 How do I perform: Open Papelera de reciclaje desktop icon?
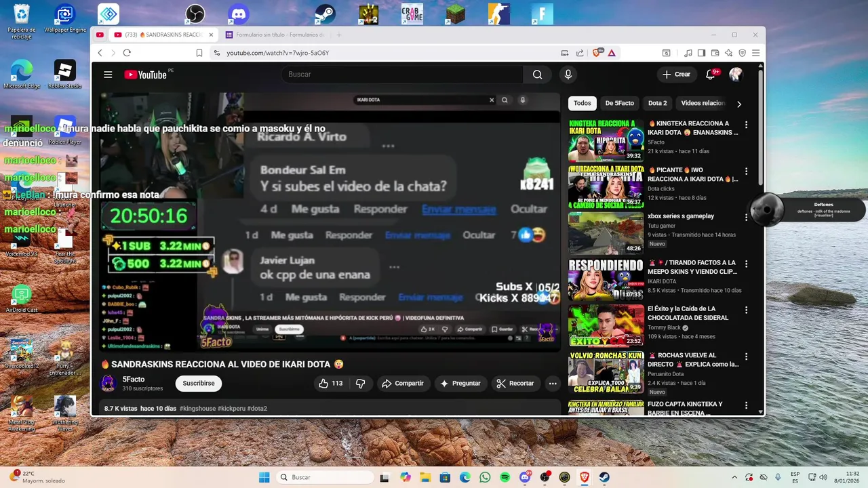tap(22, 22)
